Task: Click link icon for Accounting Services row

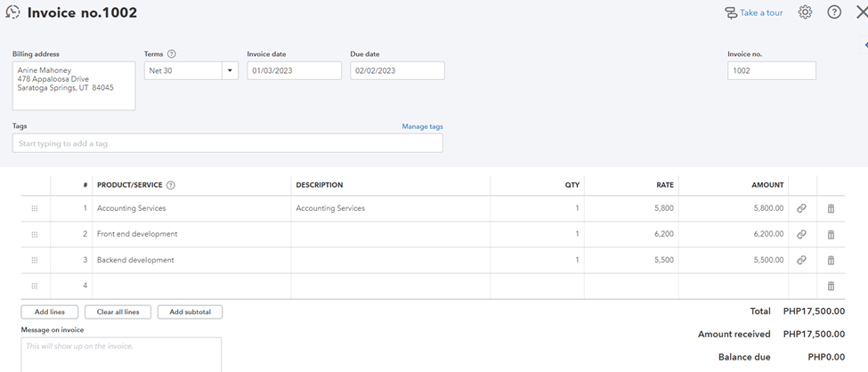Action: coord(801,208)
